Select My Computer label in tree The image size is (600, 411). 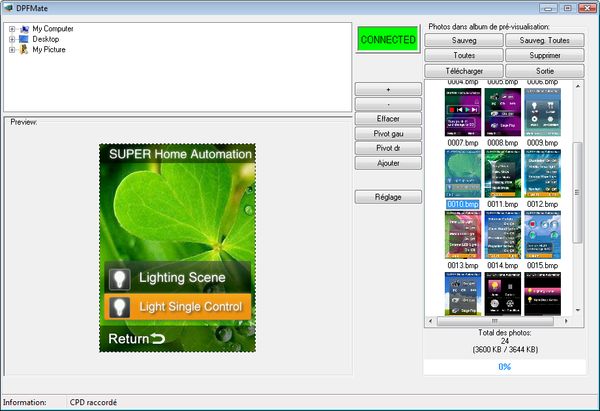pos(53,29)
